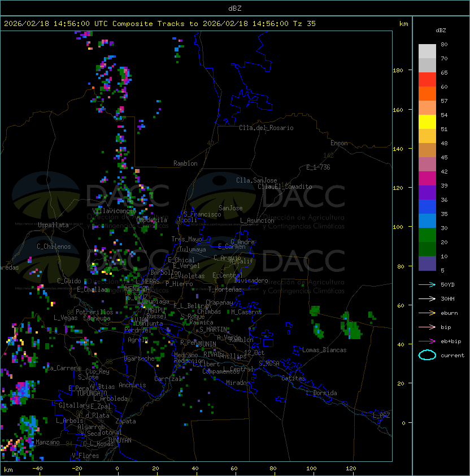Click the 'E_1-736' map label
The width and height of the screenshot is (470, 476).
(318, 167)
